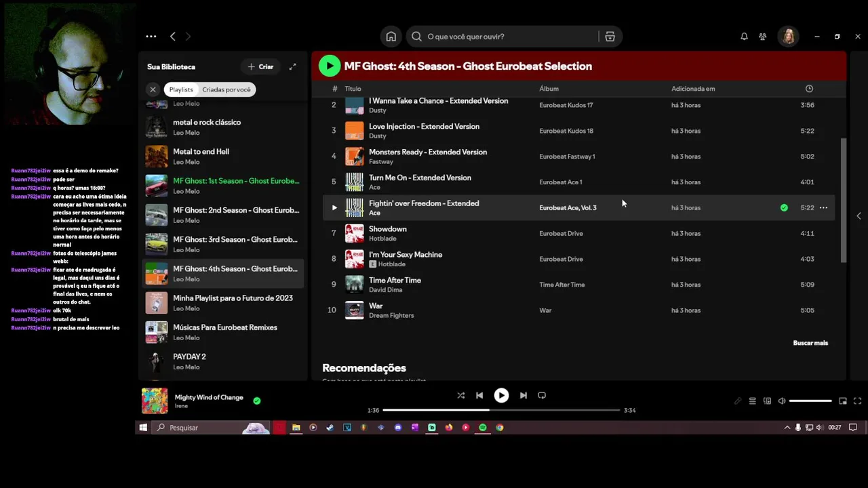Open 'MF Ghost: 1st Season' playlist
868x488 pixels.
point(222,186)
